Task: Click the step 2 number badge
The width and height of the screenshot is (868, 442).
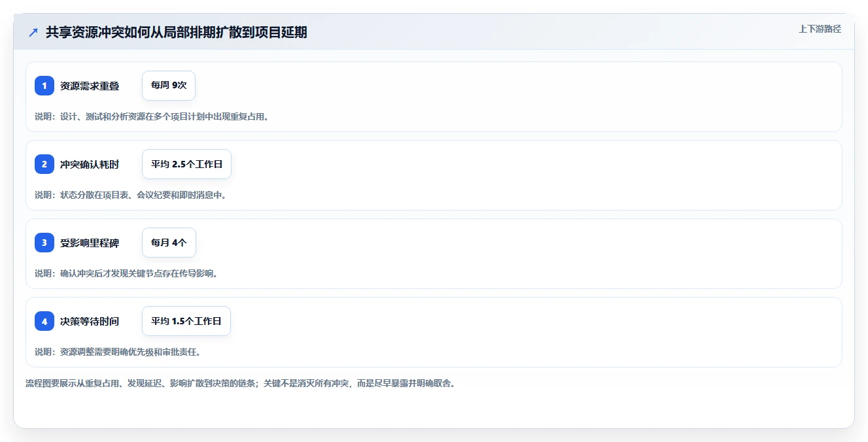Action: coord(44,164)
